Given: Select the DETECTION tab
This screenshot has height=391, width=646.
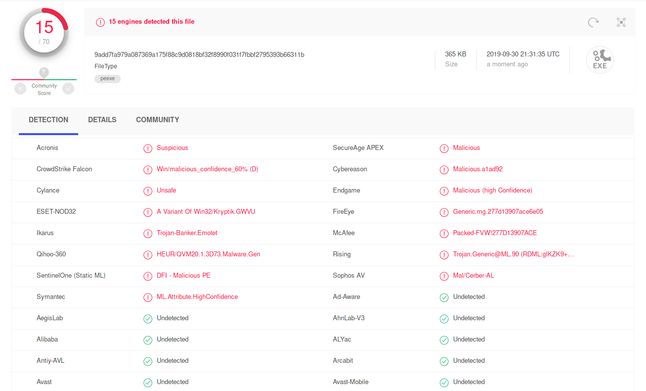Looking at the screenshot, I should tap(48, 120).
